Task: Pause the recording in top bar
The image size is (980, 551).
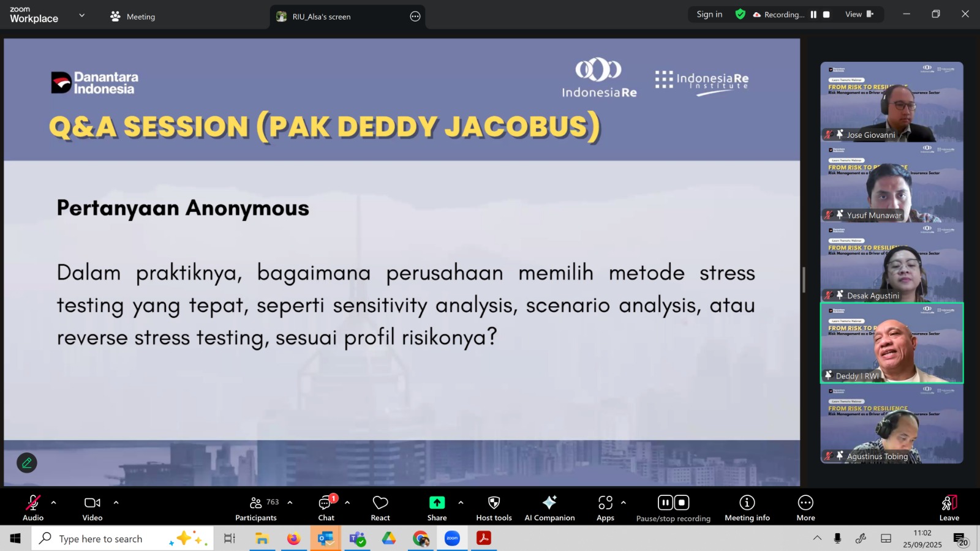Action: point(813,15)
